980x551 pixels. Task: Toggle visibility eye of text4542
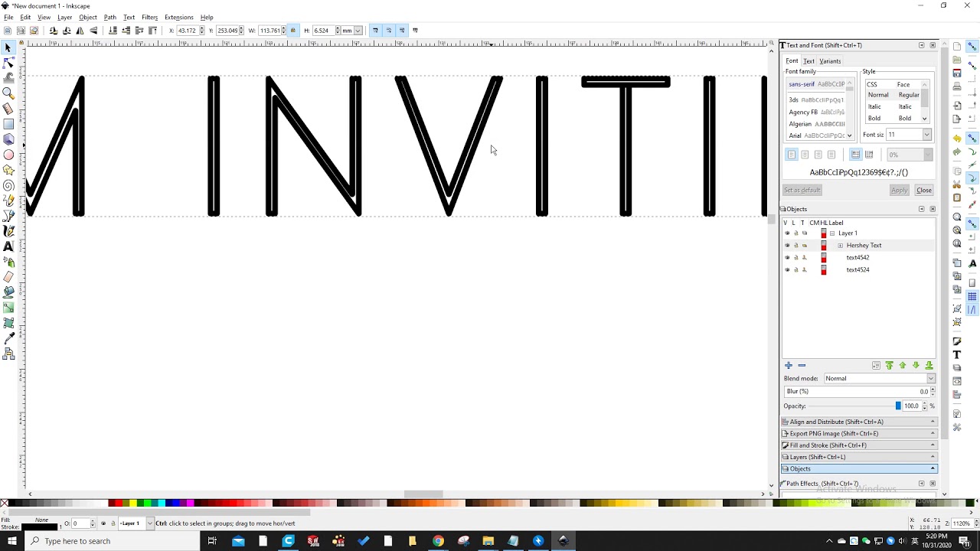click(787, 258)
